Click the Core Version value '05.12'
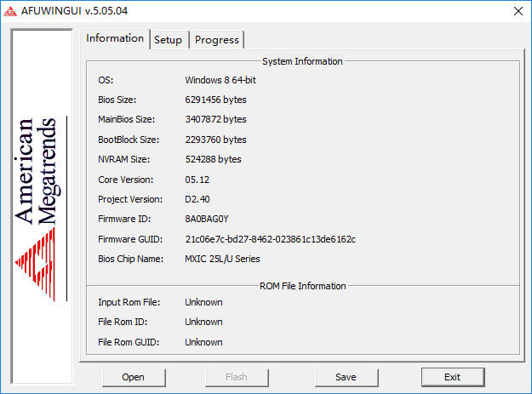Image resolution: width=532 pixels, height=394 pixels. point(197,180)
